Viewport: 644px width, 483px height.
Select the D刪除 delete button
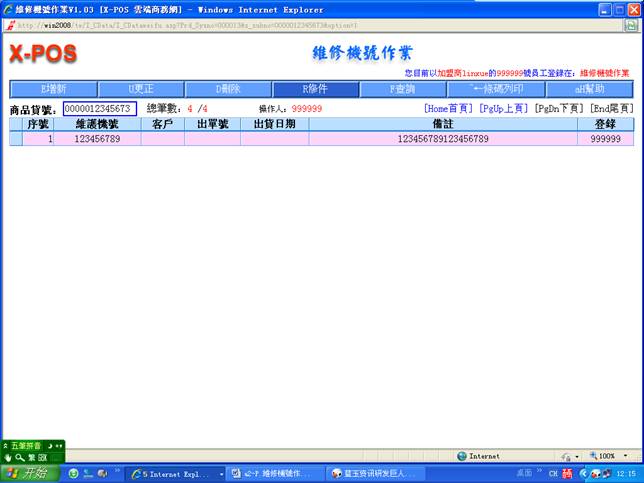(x=228, y=89)
